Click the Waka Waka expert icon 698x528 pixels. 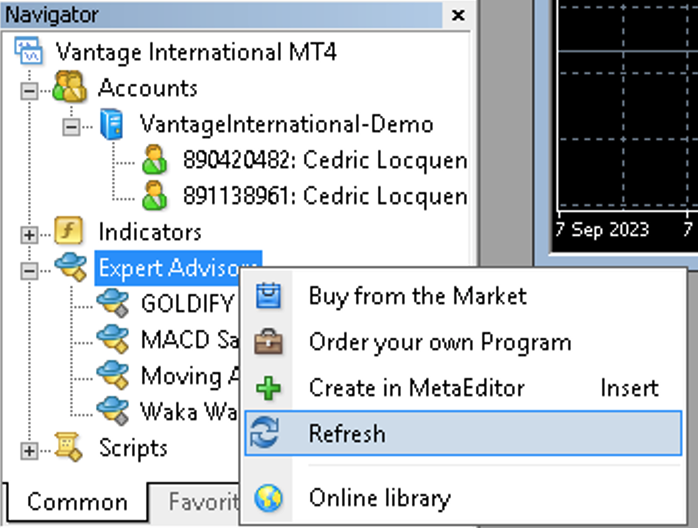[x=113, y=410]
